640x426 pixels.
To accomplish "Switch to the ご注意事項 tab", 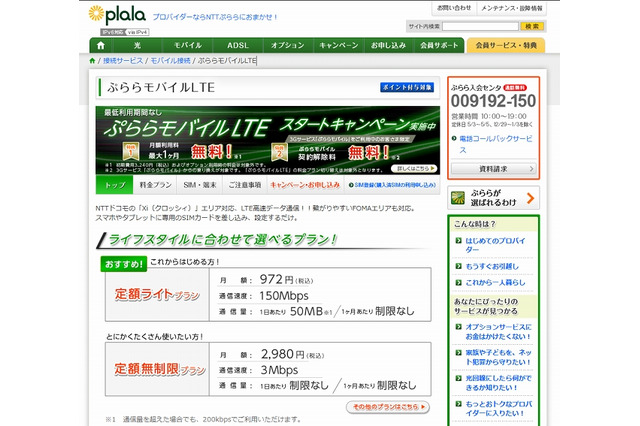I will click(x=244, y=185).
